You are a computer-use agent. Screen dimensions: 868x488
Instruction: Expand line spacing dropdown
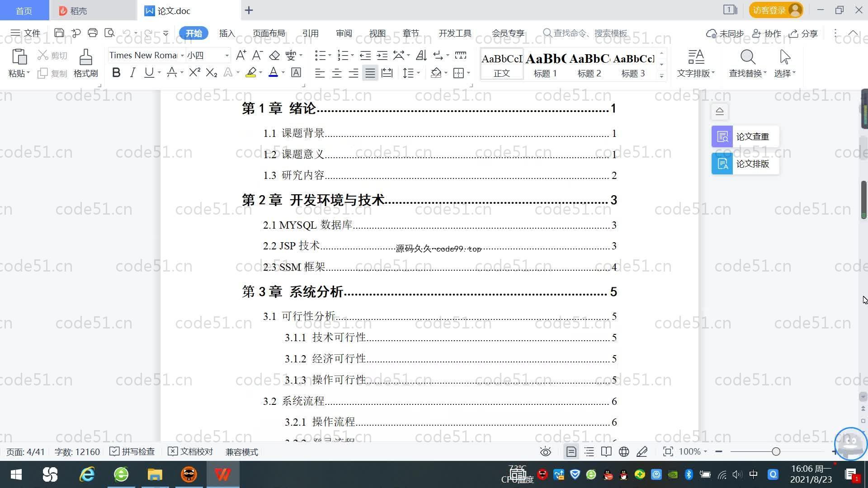tap(419, 73)
